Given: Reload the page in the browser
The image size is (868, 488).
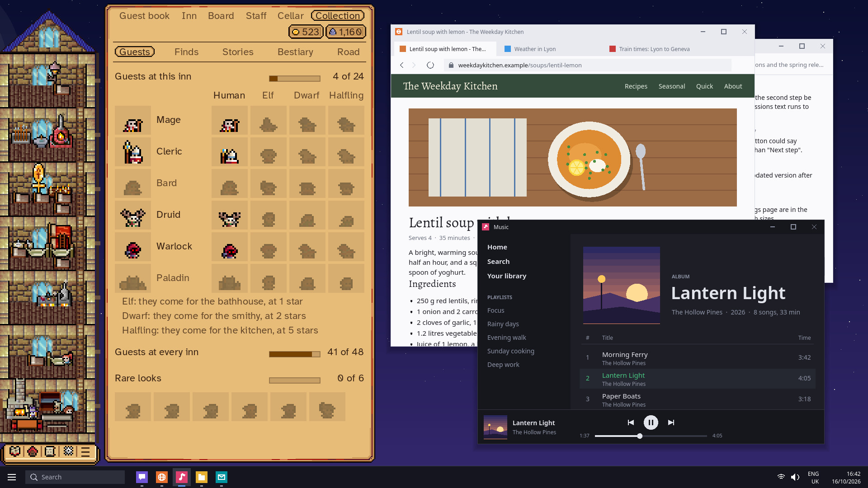Looking at the screenshot, I should (430, 65).
